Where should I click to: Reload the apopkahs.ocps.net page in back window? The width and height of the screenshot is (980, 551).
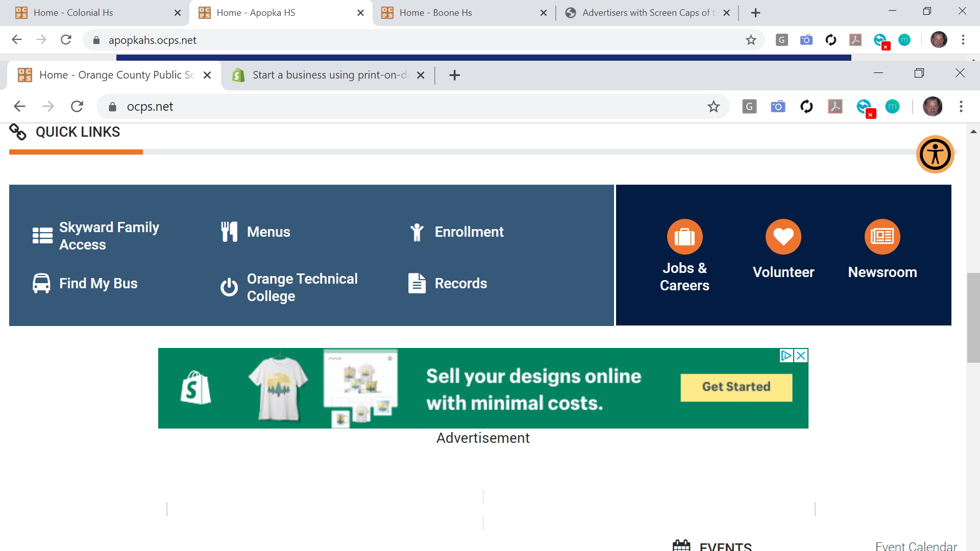tap(66, 40)
